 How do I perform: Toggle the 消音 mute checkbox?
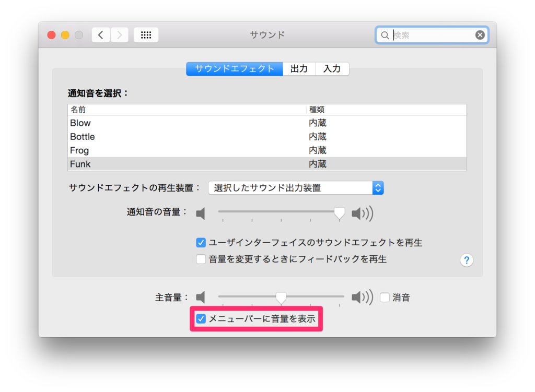pyautogui.click(x=385, y=297)
